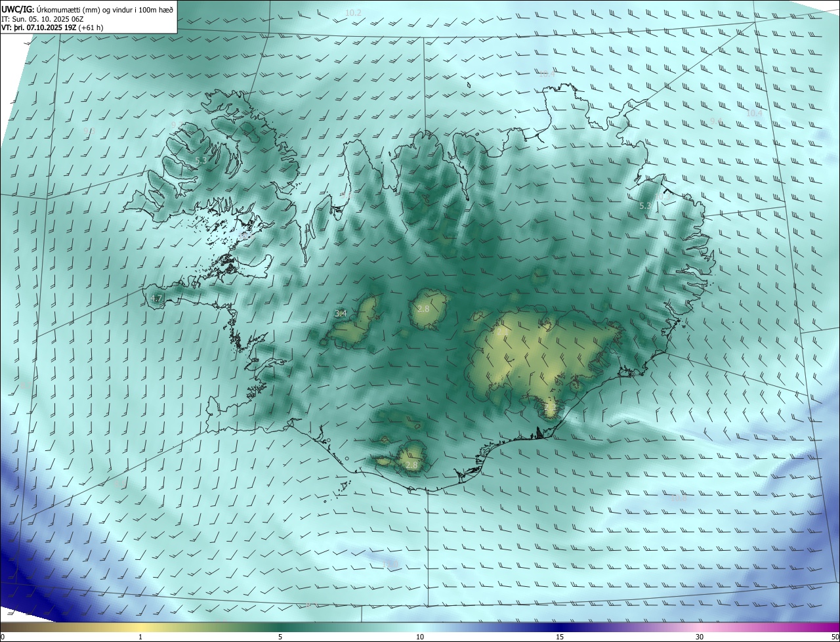Click the "5" label on the color scale

280,637
